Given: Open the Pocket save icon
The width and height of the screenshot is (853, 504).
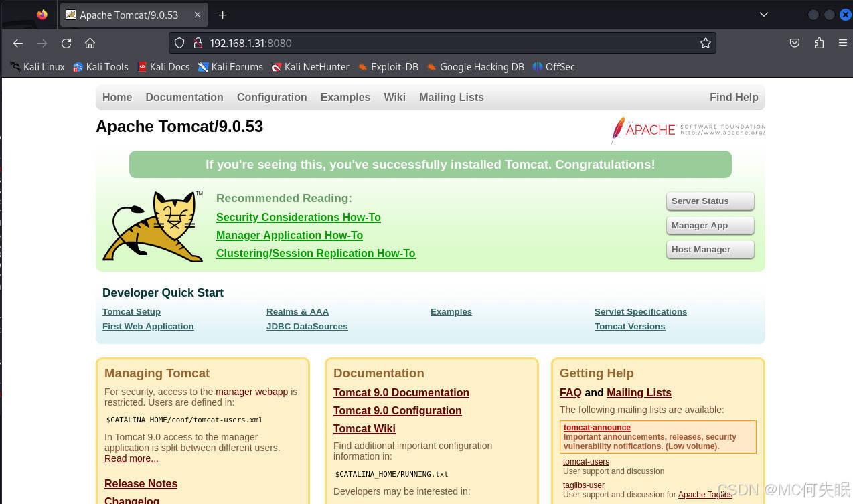Looking at the screenshot, I should (x=794, y=43).
